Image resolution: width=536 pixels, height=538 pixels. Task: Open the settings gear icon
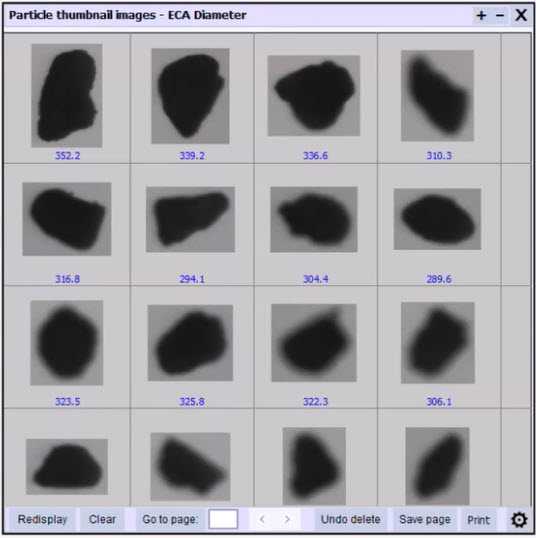[x=519, y=519]
